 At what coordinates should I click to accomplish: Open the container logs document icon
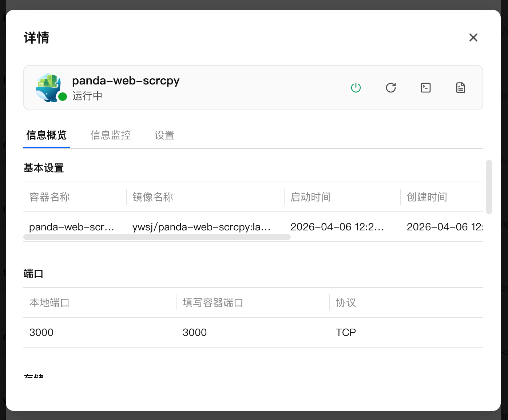460,88
